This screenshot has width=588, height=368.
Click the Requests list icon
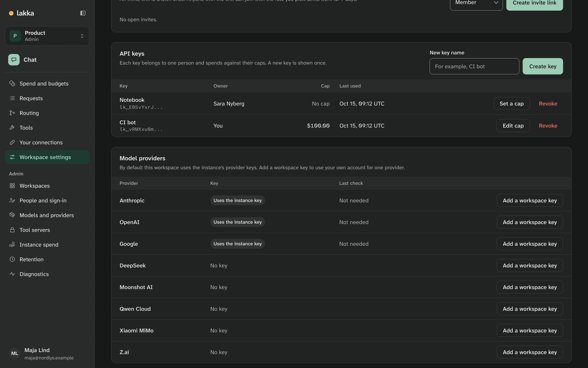click(x=12, y=98)
